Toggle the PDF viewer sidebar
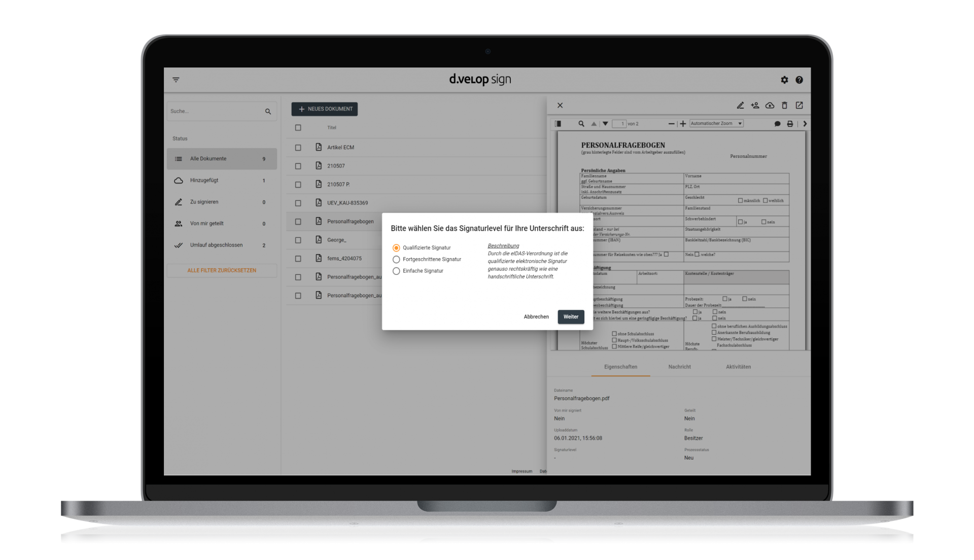This screenshot has width=974, height=560. pyautogui.click(x=558, y=124)
